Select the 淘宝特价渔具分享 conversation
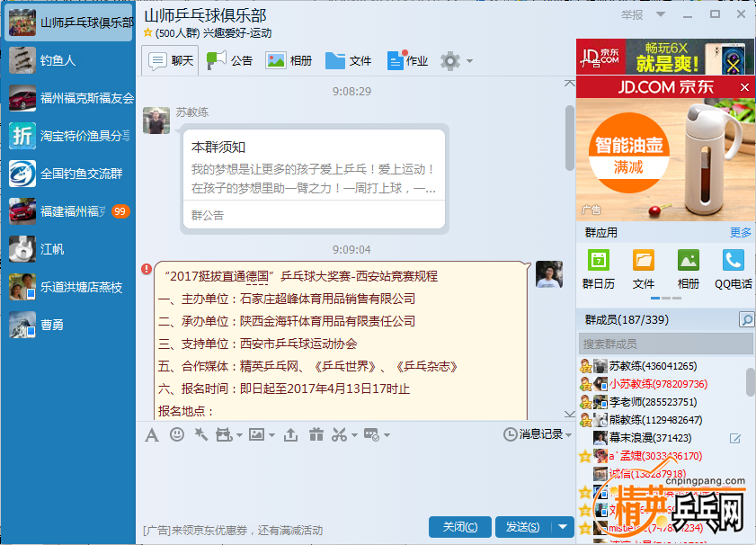756x545 pixels. [68, 136]
